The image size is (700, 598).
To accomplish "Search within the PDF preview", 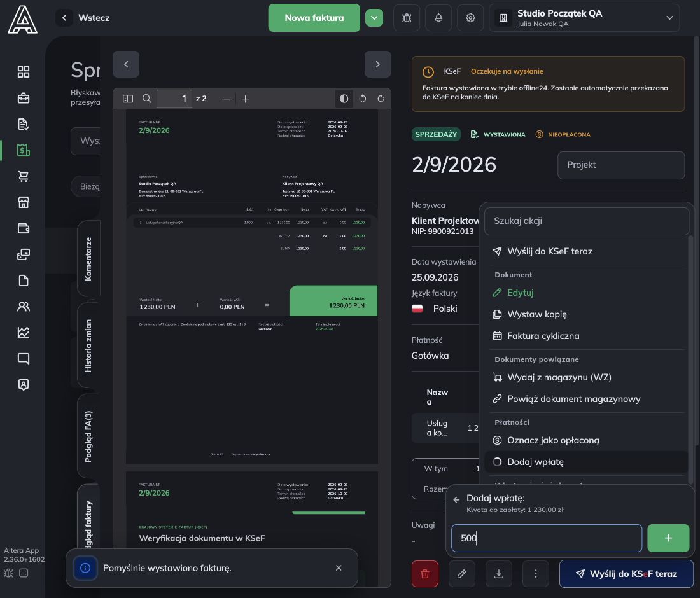I will tap(146, 99).
